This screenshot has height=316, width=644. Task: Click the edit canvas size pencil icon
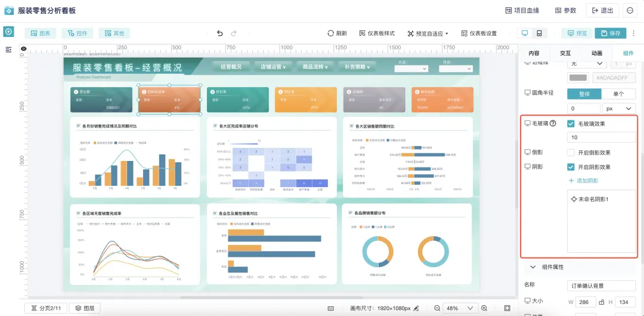[x=416, y=308]
